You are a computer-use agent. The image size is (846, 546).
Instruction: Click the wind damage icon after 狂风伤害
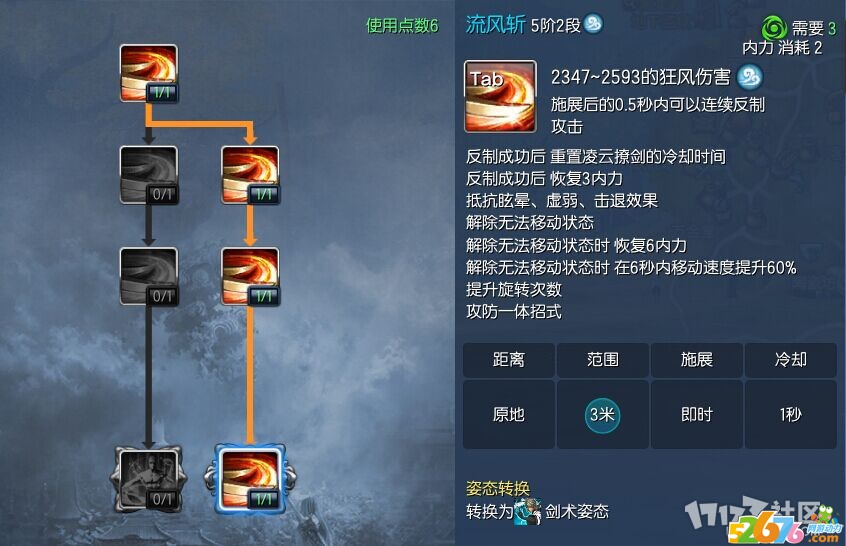tap(750, 77)
